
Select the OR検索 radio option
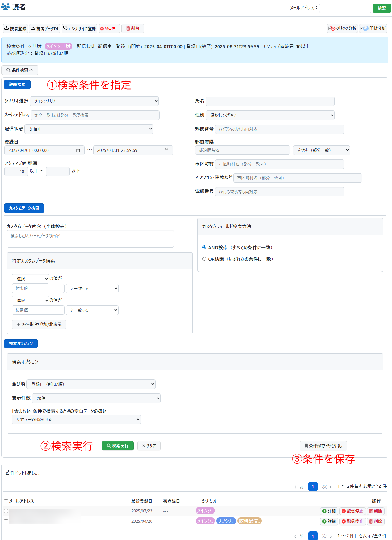[x=204, y=259]
